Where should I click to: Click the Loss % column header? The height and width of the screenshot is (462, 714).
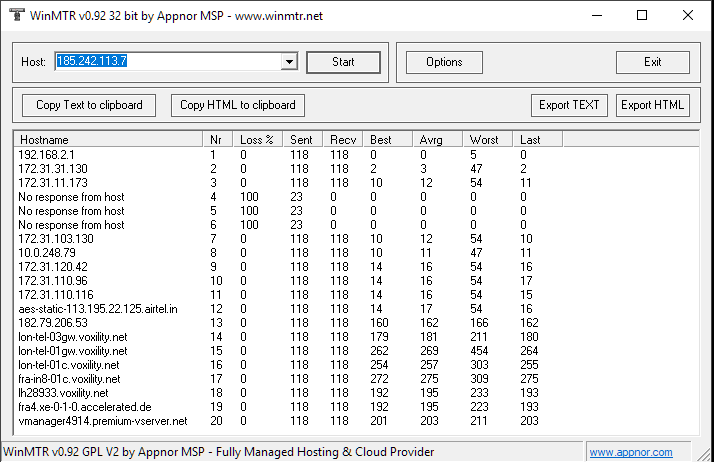click(x=258, y=139)
